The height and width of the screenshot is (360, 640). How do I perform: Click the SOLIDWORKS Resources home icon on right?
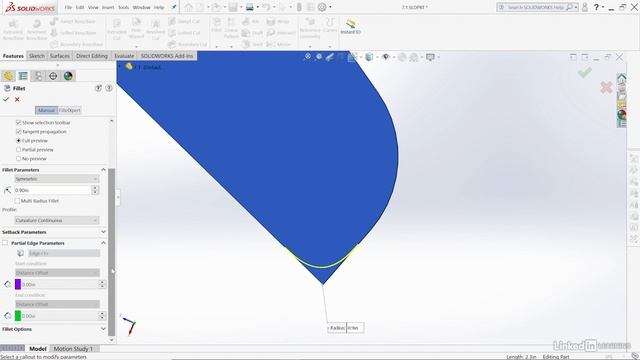coord(622,78)
